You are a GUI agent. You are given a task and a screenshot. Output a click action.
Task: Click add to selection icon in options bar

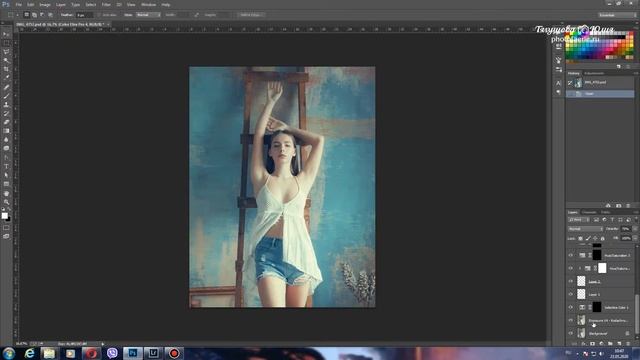click(x=34, y=15)
